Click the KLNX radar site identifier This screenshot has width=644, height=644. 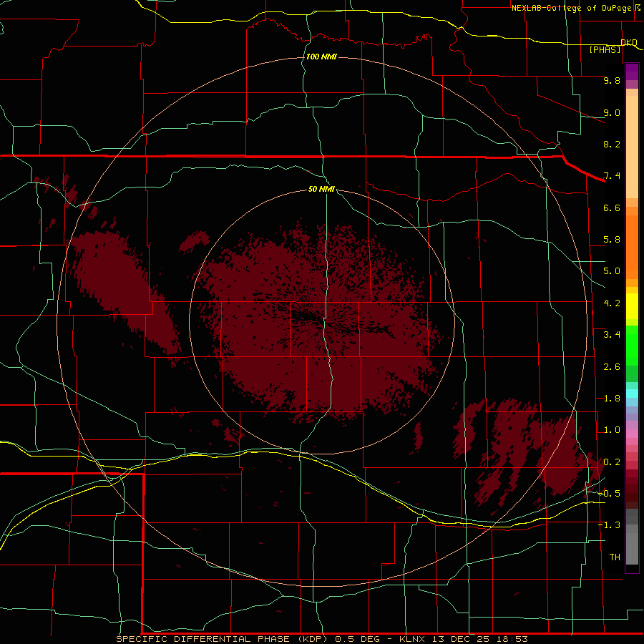(x=413, y=639)
